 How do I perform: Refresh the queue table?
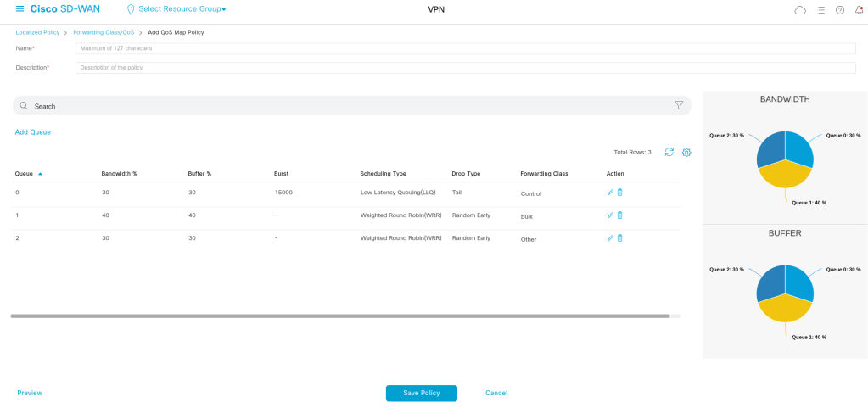[x=669, y=152]
